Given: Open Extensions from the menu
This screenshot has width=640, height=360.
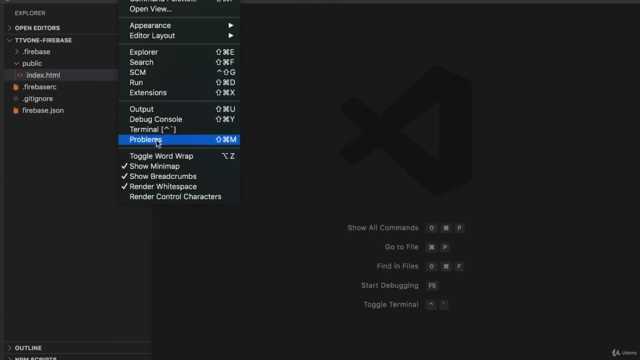Looking at the screenshot, I should (179, 93).
